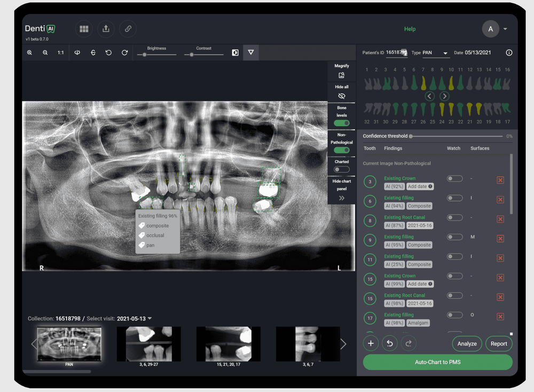
Task: Toggle Bone levels switch
Action: tap(342, 123)
